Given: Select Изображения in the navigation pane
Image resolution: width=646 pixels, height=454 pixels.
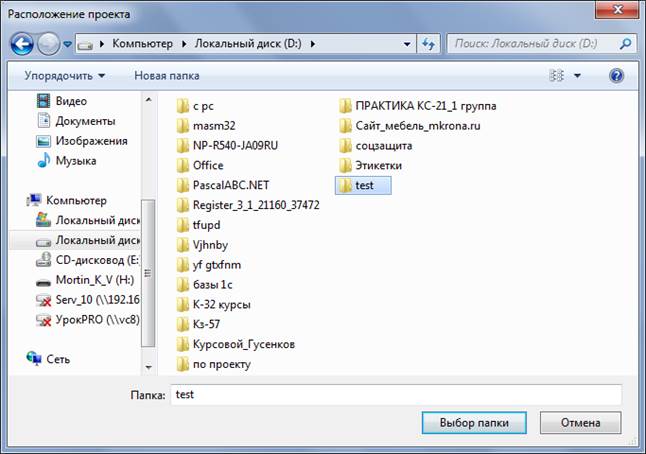Looking at the screenshot, I should 82,141.
